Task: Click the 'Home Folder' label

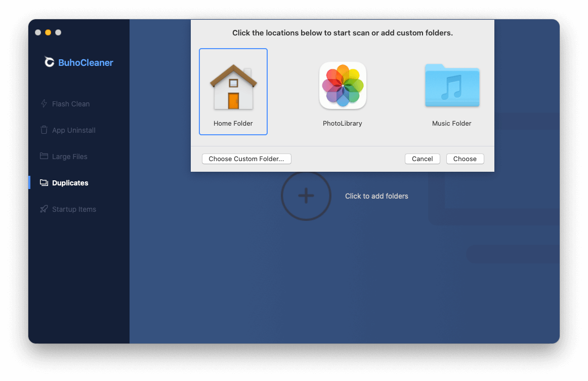Action: [x=233, y=123]
